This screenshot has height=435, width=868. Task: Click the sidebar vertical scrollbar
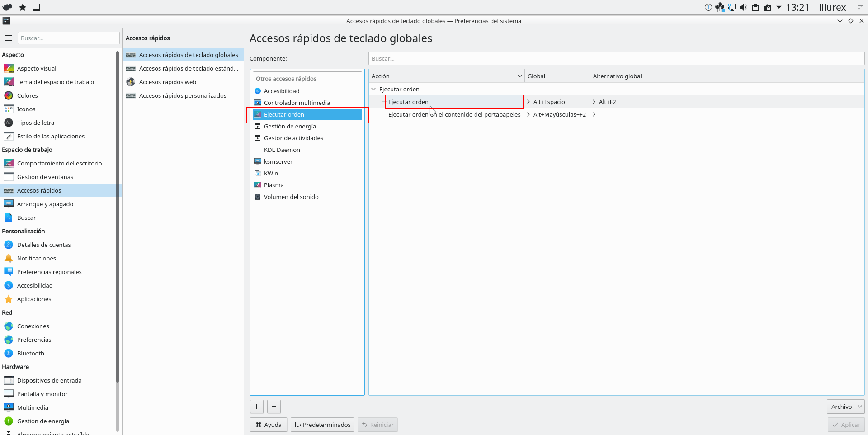coord(118,226)
